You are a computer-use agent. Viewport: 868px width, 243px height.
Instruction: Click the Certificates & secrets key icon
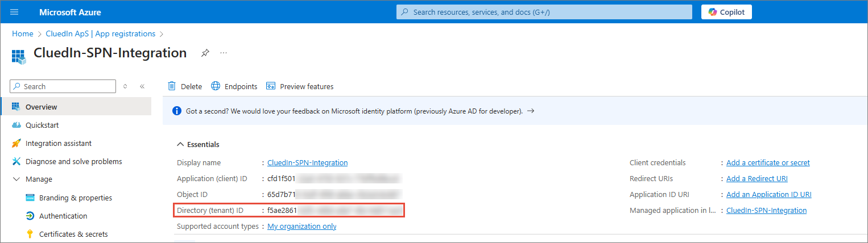point(30,234)
